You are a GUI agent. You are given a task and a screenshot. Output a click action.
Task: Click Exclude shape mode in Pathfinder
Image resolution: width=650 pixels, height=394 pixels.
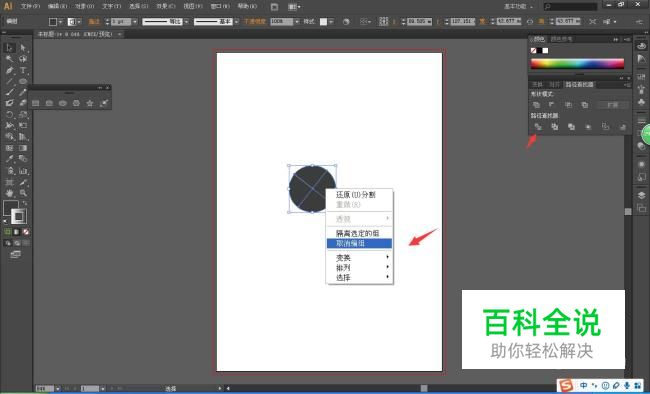[585, 105]
